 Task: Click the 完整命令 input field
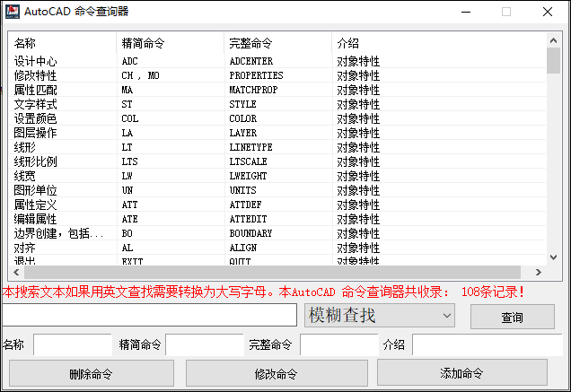(339, 344)
